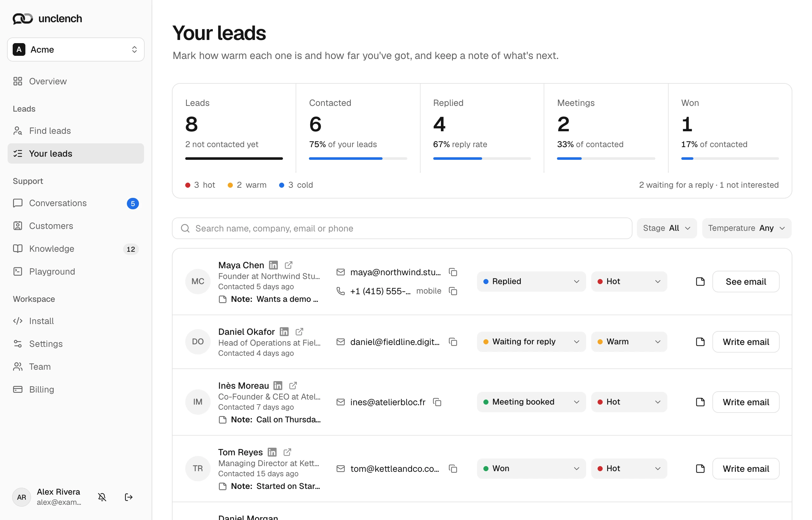Viewport: 812px width, 520px height.
Task: Click the MC avatar for Maya Chen
Action: [198, 282]
